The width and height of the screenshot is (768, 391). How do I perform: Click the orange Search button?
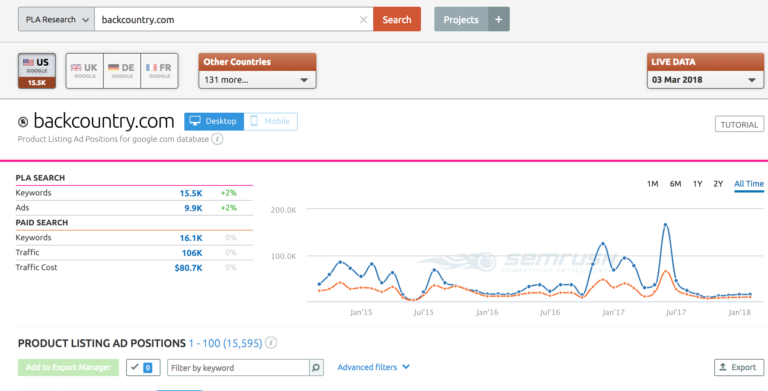397,20
